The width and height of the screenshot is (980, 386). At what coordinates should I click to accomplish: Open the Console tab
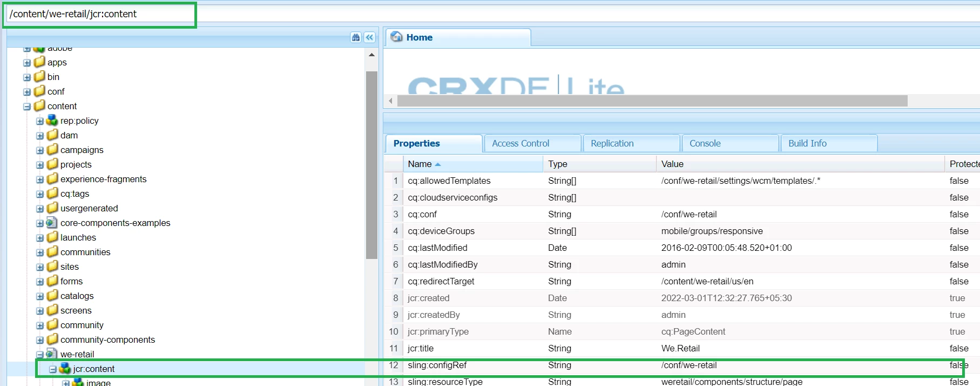[x=731, y=143]
